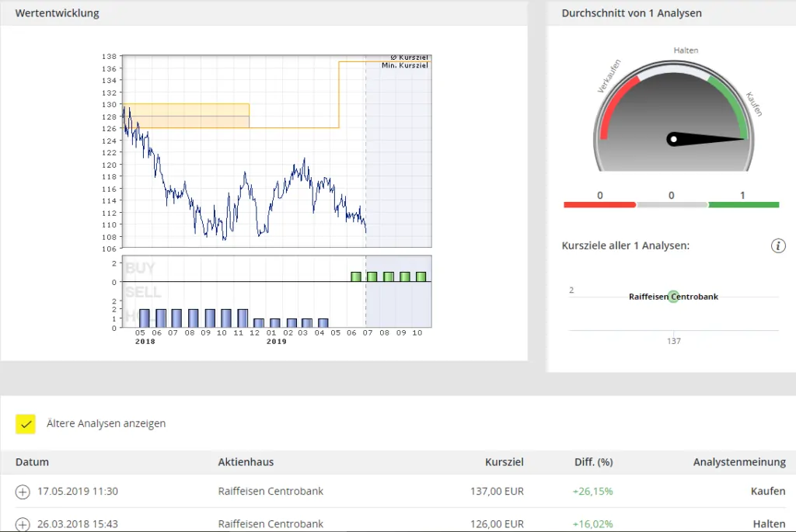Click the green Kaufen count bar
Image resolution: width=796 pixels, height=532 pixels.
coord(743,204)
